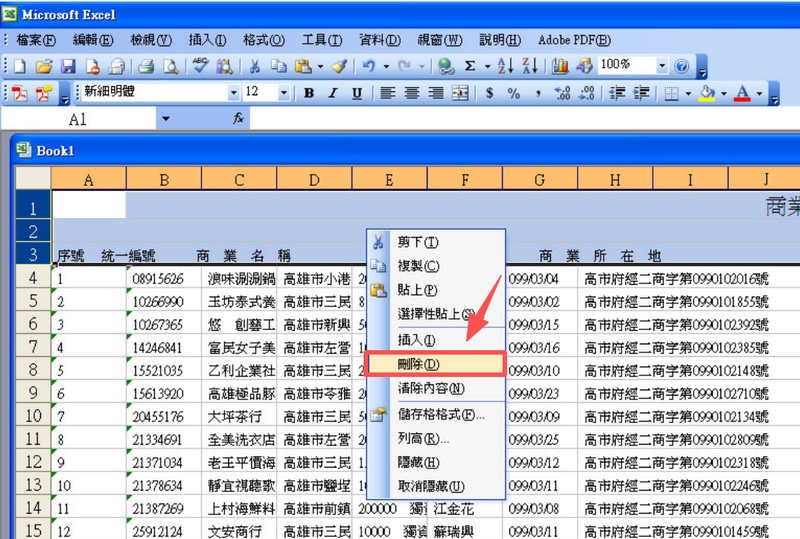Choose 複製(C) in the context menu
This screenshot has width=800, height=539.
tap(436, 266)
